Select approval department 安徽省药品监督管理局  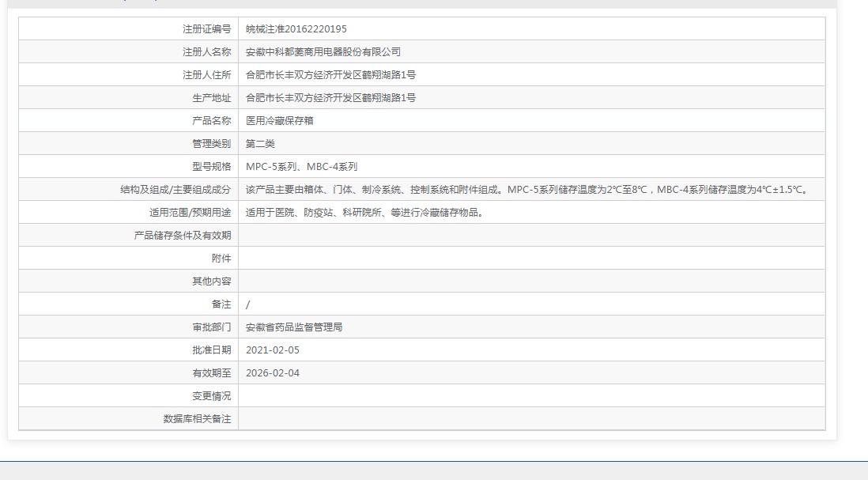294,327
